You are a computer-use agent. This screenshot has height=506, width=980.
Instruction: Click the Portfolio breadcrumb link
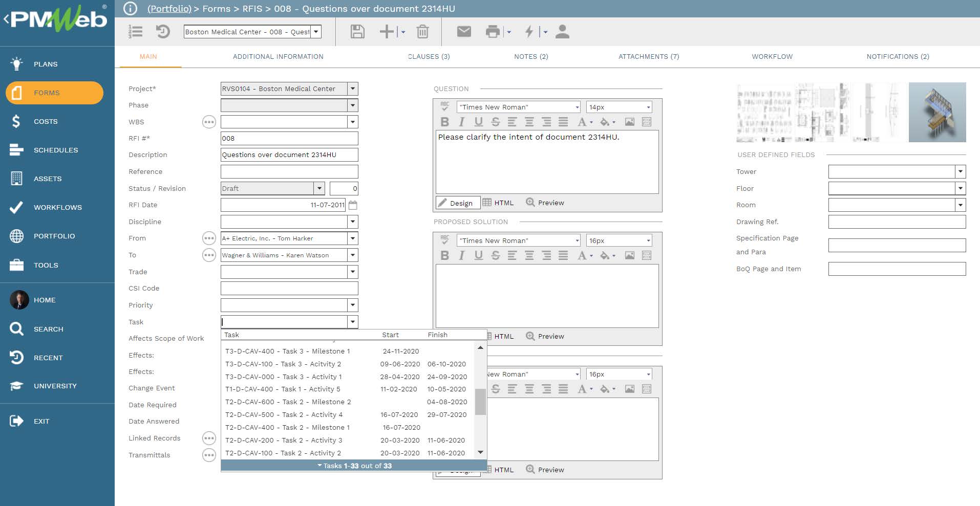coord(169,9)
